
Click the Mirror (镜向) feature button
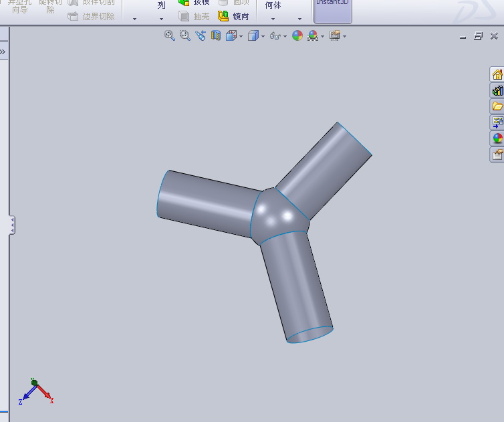pyautogui.click(x=233, y=16)
